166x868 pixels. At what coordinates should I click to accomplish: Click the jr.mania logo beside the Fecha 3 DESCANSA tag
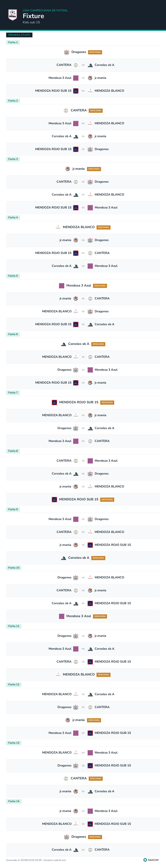[x=67, y=169]
